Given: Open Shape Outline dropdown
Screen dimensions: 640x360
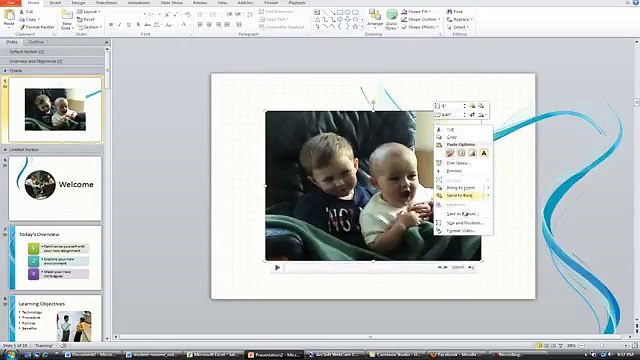Looking at the screenshot, I should pyautogui.click(x=420, y=19).
